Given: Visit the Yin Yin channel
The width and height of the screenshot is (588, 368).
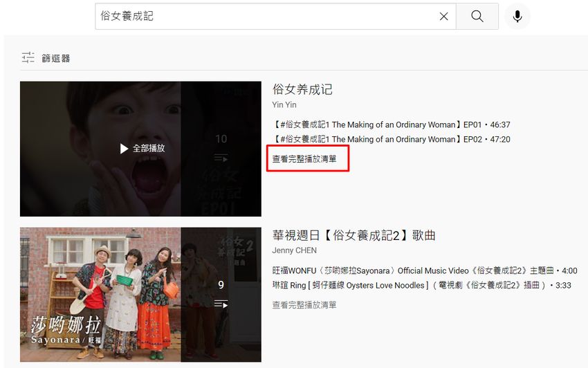Looking at the screenshot, I should point(284,104).
